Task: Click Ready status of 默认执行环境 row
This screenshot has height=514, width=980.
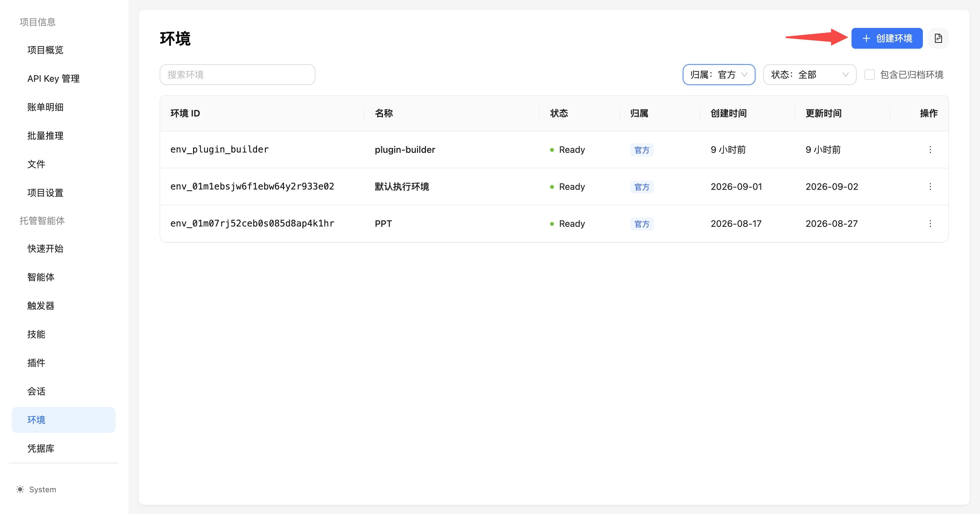Action: point(567,187)
